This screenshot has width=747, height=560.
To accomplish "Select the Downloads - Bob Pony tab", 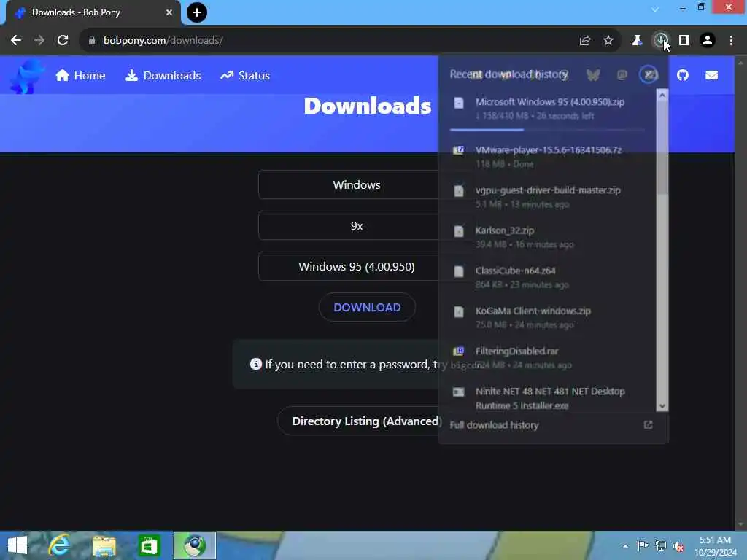I will pyautogui.click(x=93, y=12).
